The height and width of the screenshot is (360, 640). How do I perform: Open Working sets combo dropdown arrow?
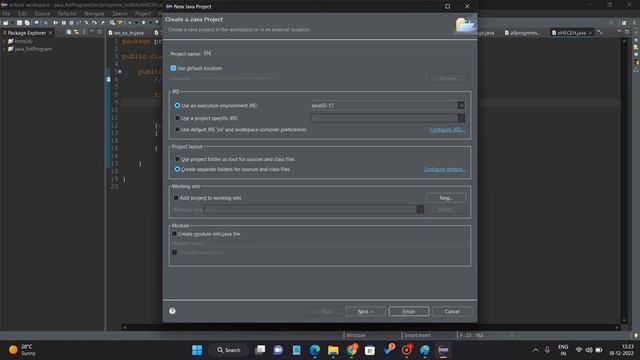pyautogui.click(x=420, y=209)
